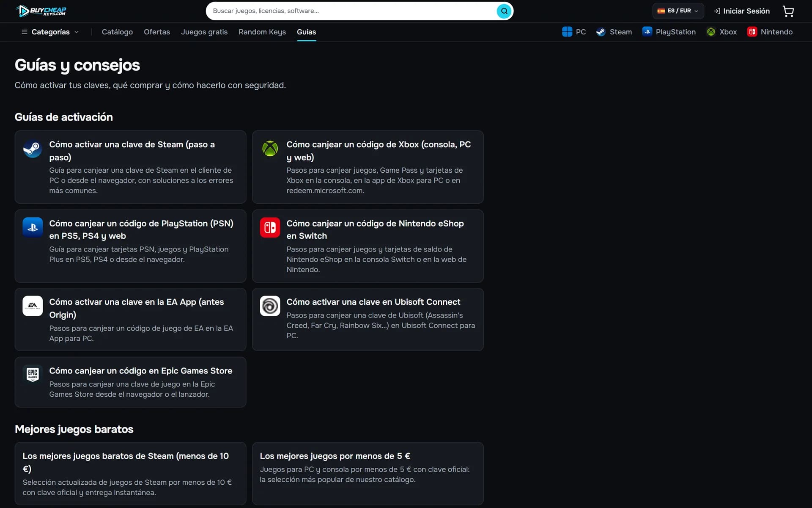Click the 'Mejores juegos baratos' heading
Viewport: 812px width, 508px height.
(74, 429)
